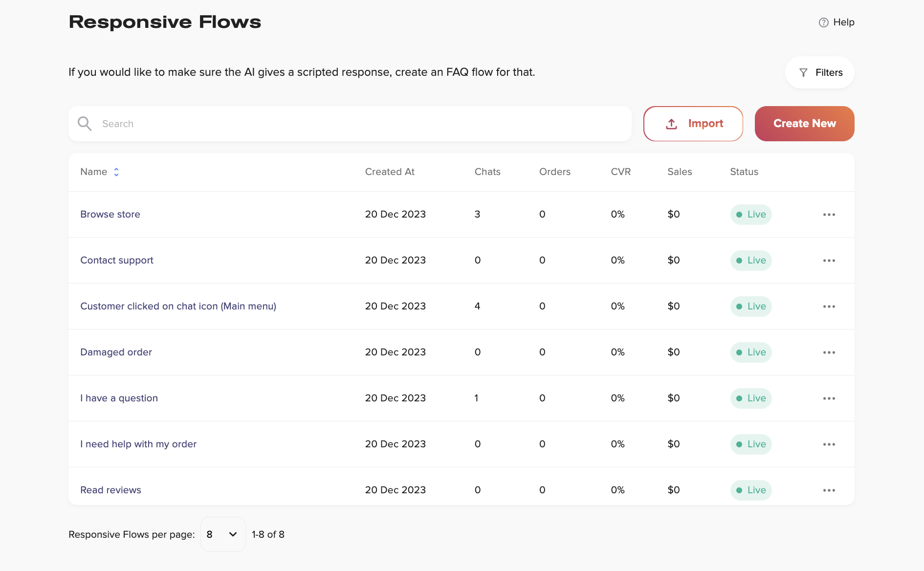
Task: Click the Sales column header
Action: (x=680, y=172)
